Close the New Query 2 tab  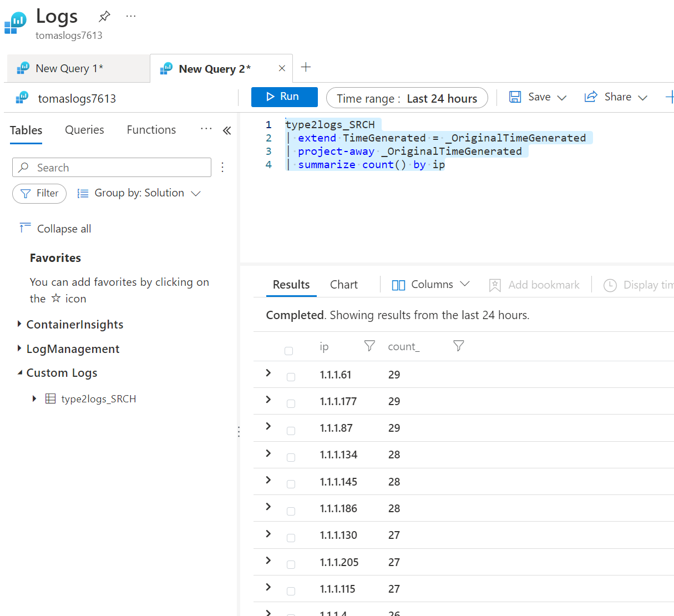pyautogui.click(x=282, y=68)
